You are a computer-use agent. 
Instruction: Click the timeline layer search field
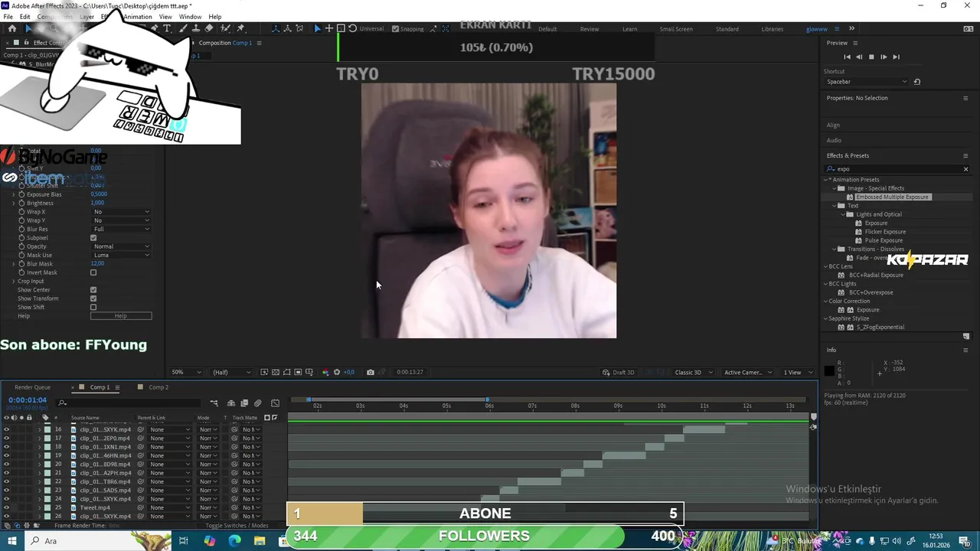130,403
